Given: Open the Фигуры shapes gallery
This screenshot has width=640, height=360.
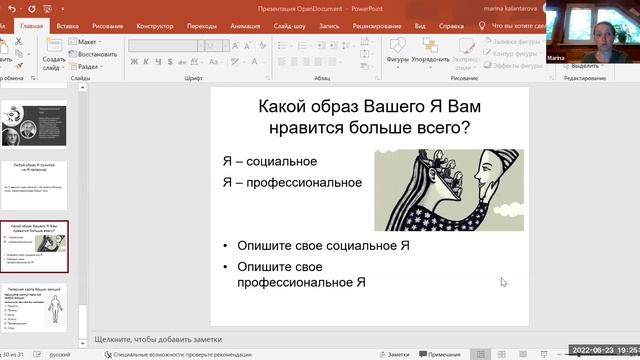Looking at the screenshot, I should point(398,52).
